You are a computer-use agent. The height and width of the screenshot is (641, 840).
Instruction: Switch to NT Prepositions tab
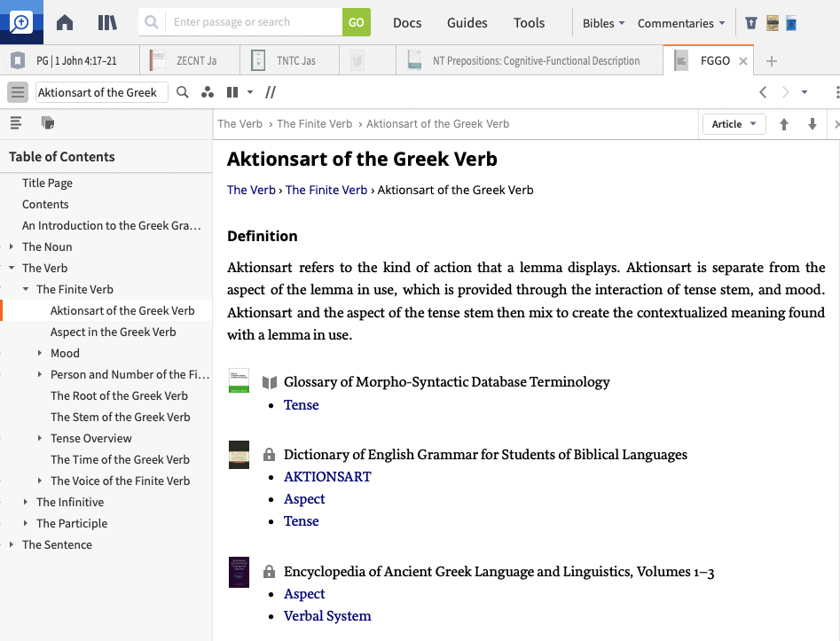(530, 60)
